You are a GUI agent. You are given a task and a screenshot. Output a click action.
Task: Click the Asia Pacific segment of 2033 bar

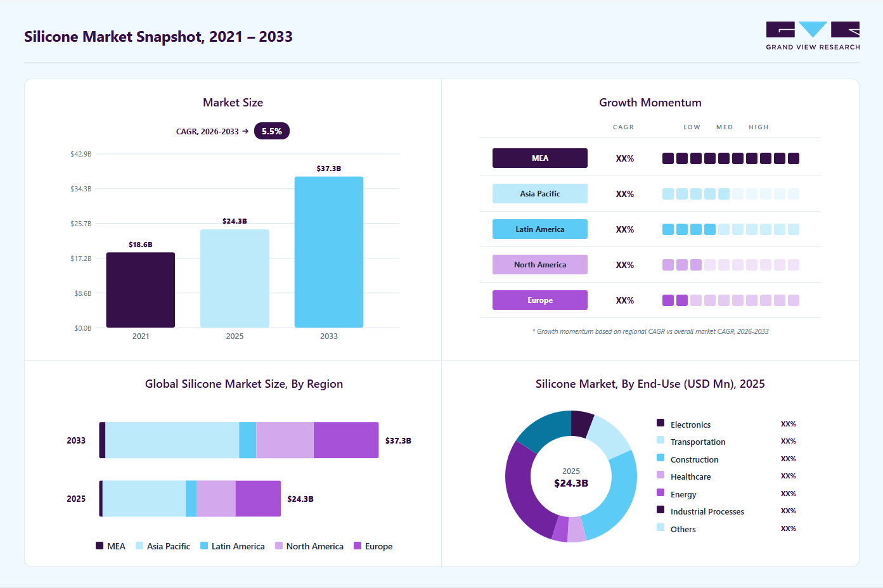coord(172,440)
